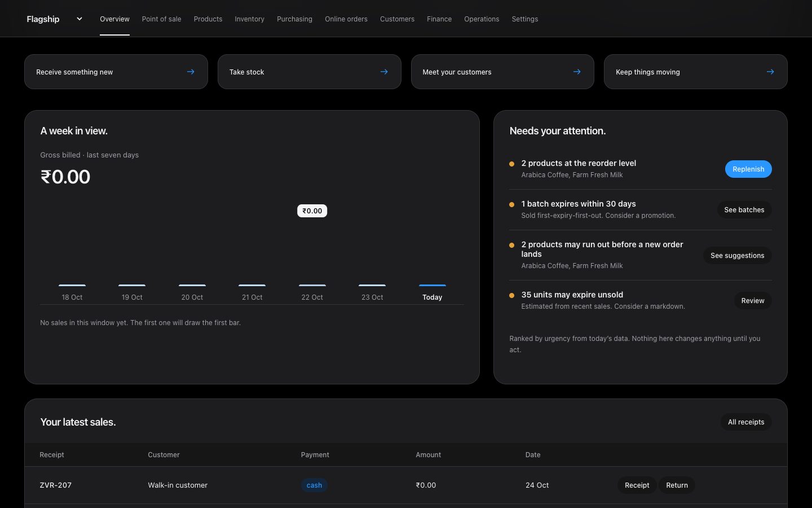Viewport: 812px width, 508px height.
Task: Open the Settings tab
Action: click(x=525, y=19)
